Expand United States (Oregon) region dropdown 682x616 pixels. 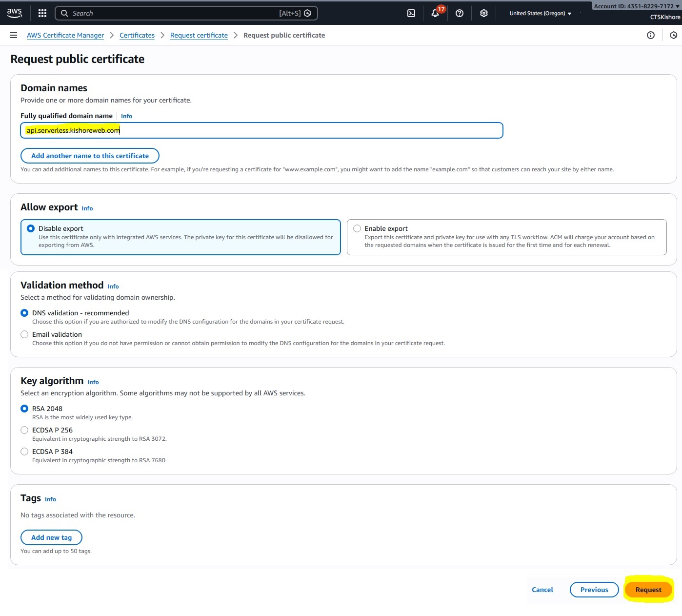[540, 13]
